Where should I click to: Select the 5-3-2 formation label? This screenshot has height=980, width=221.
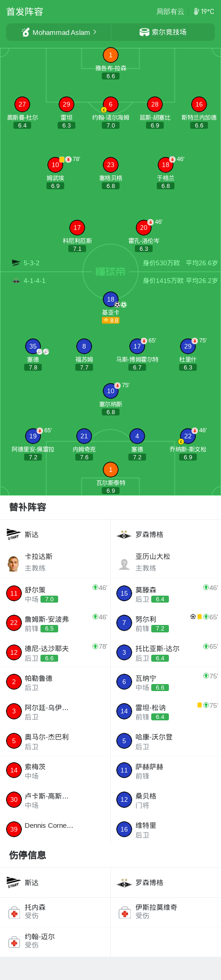point(32,263)
